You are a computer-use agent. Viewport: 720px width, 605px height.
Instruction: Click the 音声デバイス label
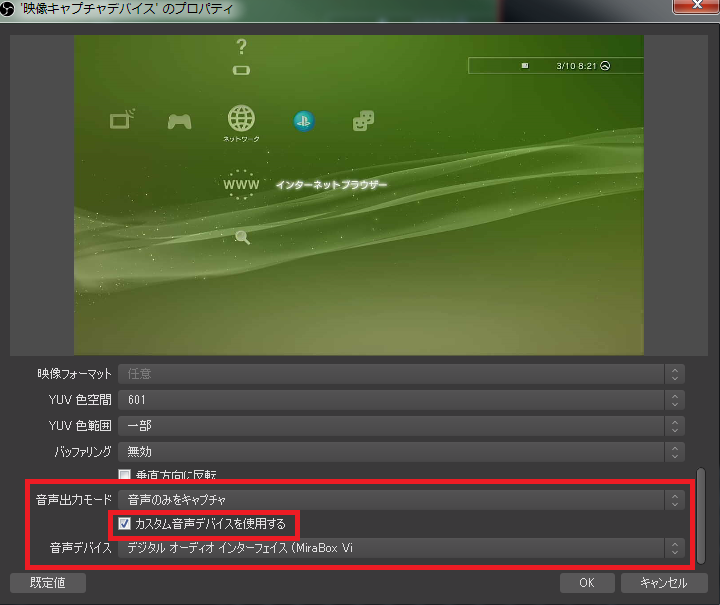81,548
